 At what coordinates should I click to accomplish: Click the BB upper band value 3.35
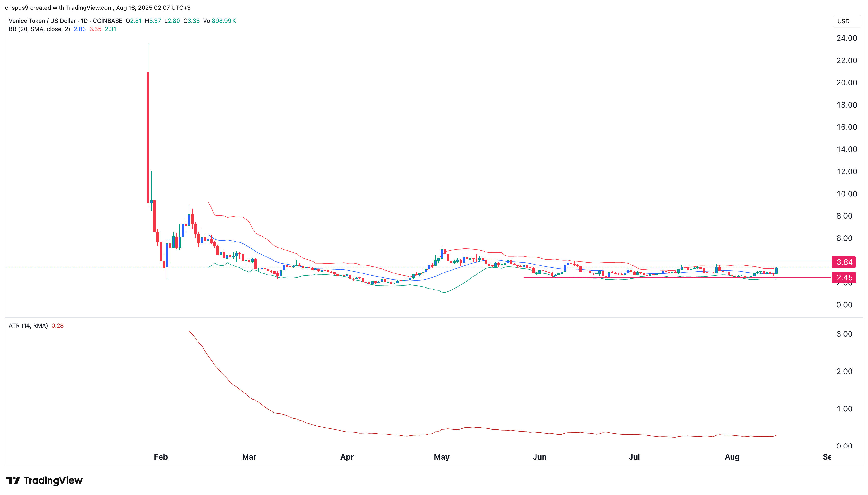(95, 29)
